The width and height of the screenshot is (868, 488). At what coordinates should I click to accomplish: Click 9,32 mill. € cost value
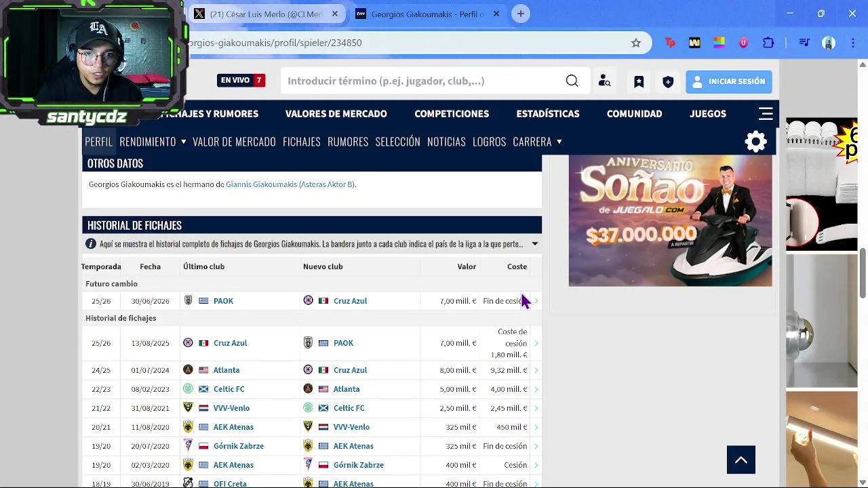click(x=509, y=370)
